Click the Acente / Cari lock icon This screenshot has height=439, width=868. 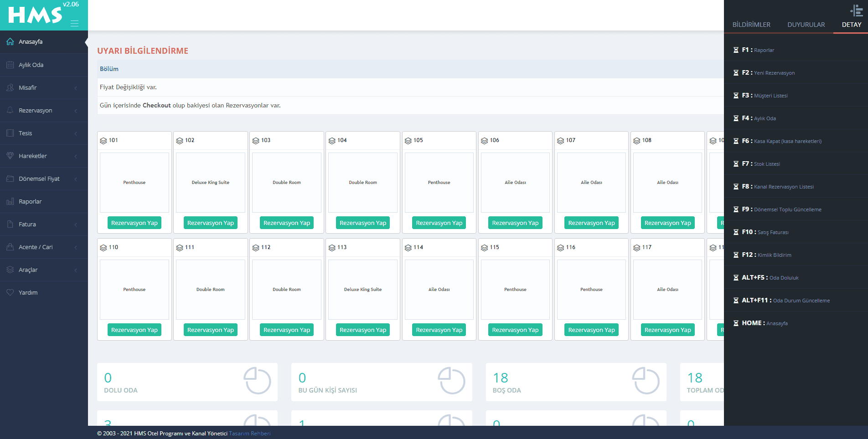[10, 247]
